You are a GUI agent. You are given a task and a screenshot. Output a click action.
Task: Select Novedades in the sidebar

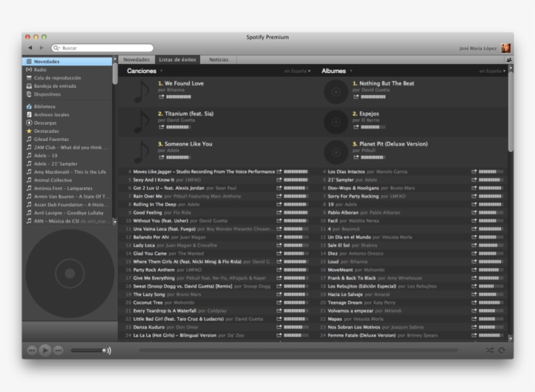click(67, 61)
